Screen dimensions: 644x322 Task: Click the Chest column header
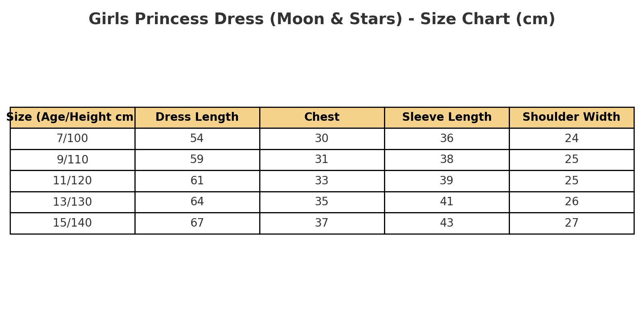pos(322,118)
